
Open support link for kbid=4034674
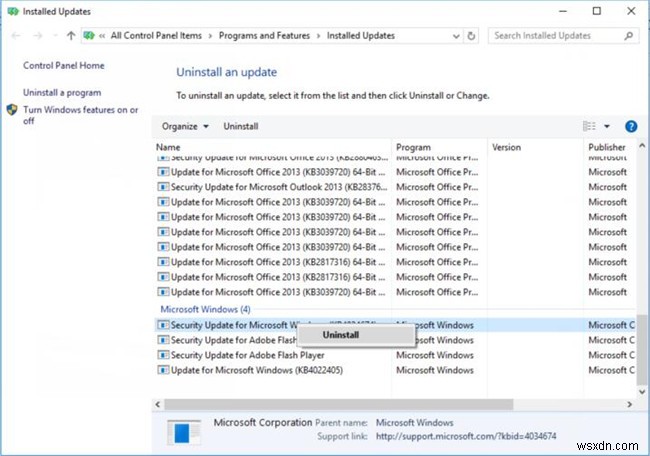pyautogui.click(x=466, y=437)
